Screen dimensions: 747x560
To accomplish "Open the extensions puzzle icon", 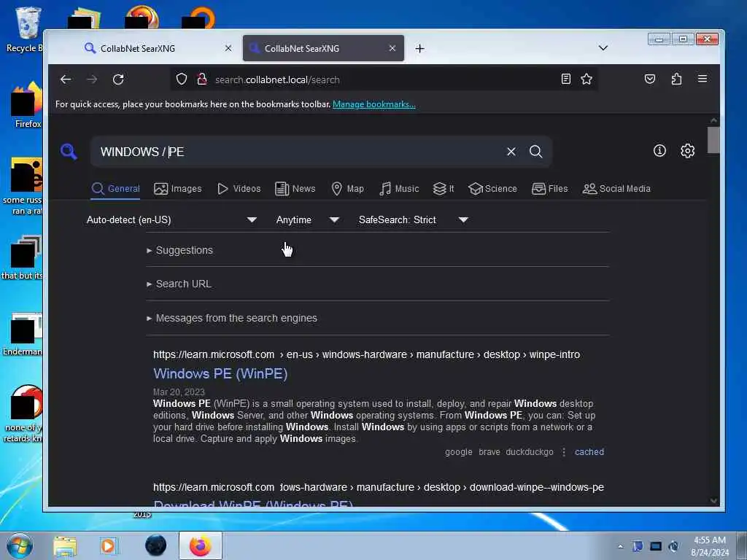I will (676, 79).
